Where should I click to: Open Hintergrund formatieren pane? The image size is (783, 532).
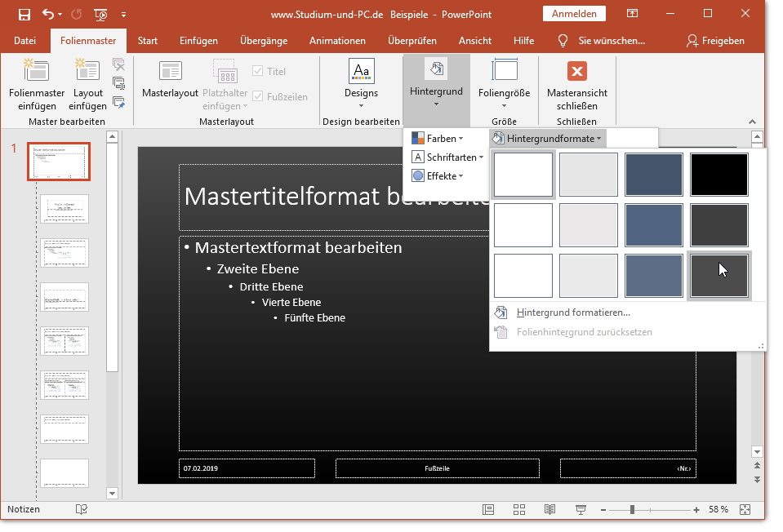(x=573, y=313)
